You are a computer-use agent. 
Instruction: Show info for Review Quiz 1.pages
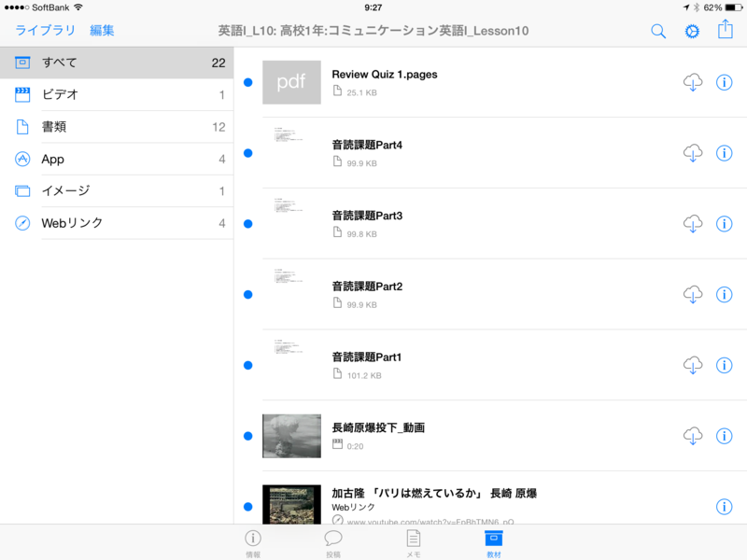pos(724,82)
